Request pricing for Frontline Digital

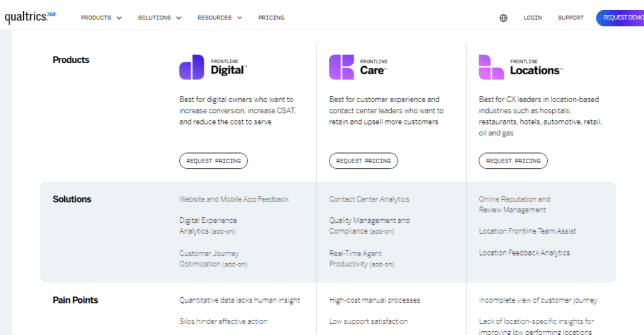coord(214,161)
